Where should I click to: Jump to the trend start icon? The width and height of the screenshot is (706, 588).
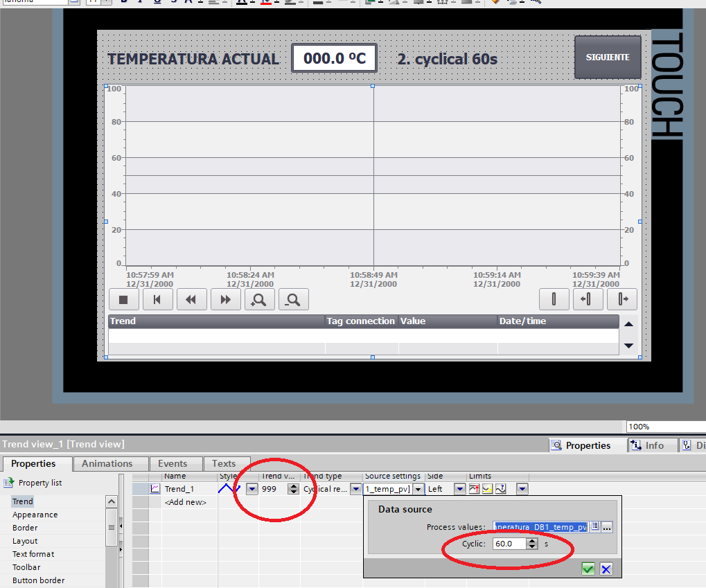pos(157,299)
